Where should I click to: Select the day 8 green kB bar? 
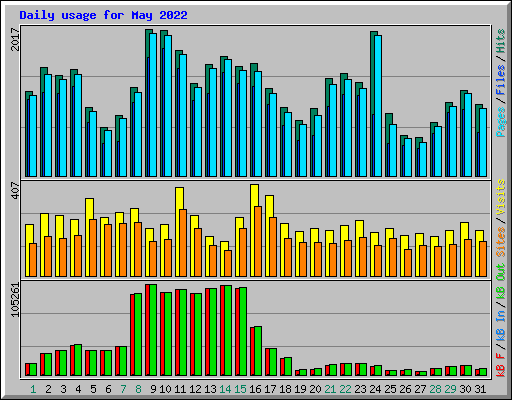138,335
